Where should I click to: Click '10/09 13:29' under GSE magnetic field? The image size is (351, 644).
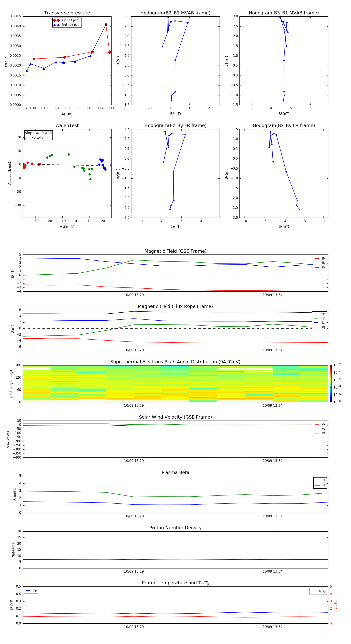click(134, 295)
